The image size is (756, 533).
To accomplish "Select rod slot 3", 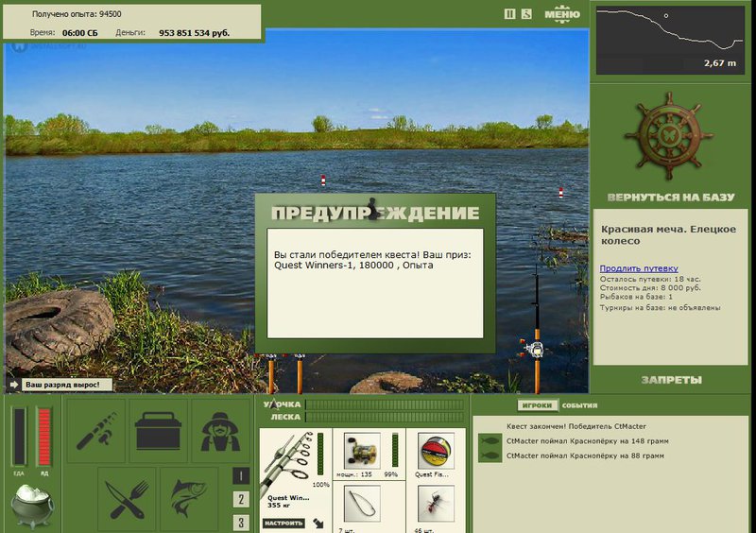I will [x=241, y=523].
